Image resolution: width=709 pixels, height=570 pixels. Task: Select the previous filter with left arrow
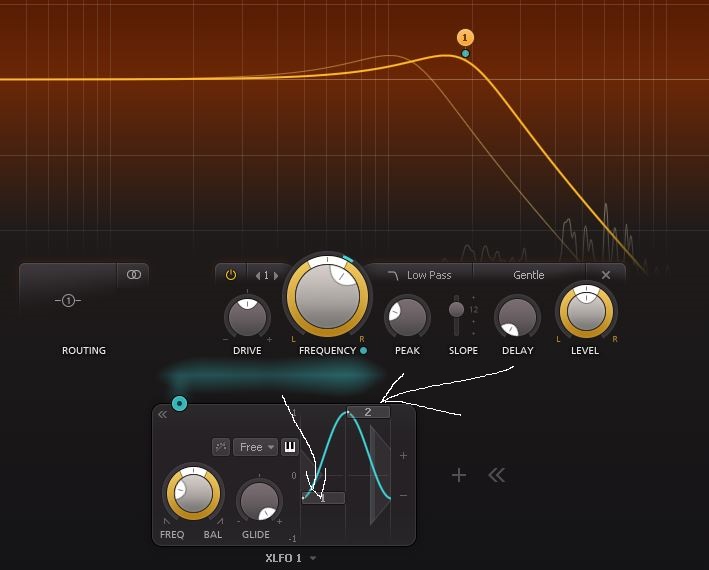point(258,275)
